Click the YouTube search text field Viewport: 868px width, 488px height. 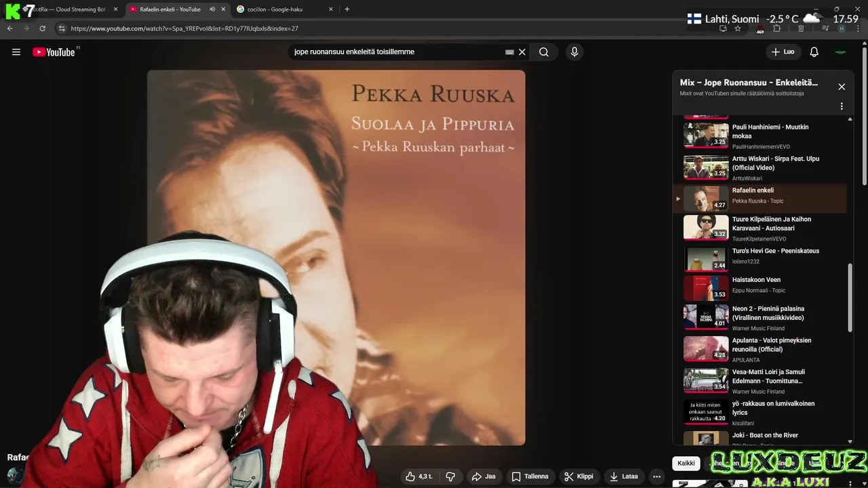397,52
